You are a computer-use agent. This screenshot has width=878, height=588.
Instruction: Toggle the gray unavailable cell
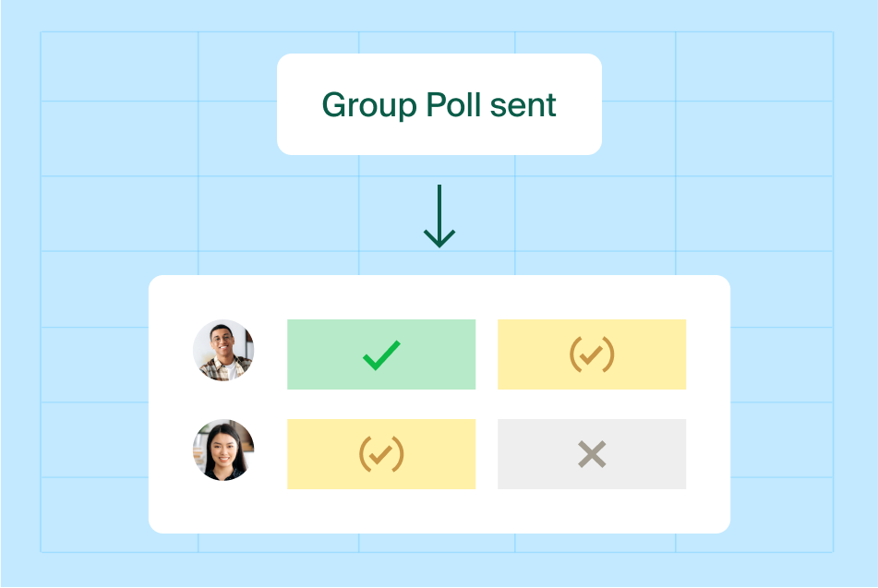pos(592,454)
